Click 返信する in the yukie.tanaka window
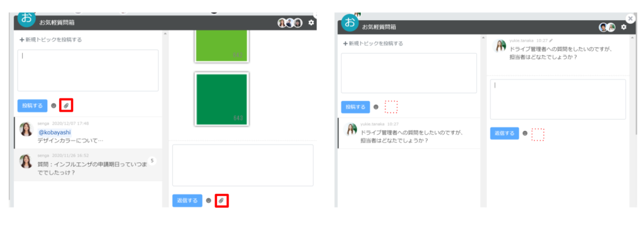This screenshot has height=250, width=644. [x=504, y=134]
